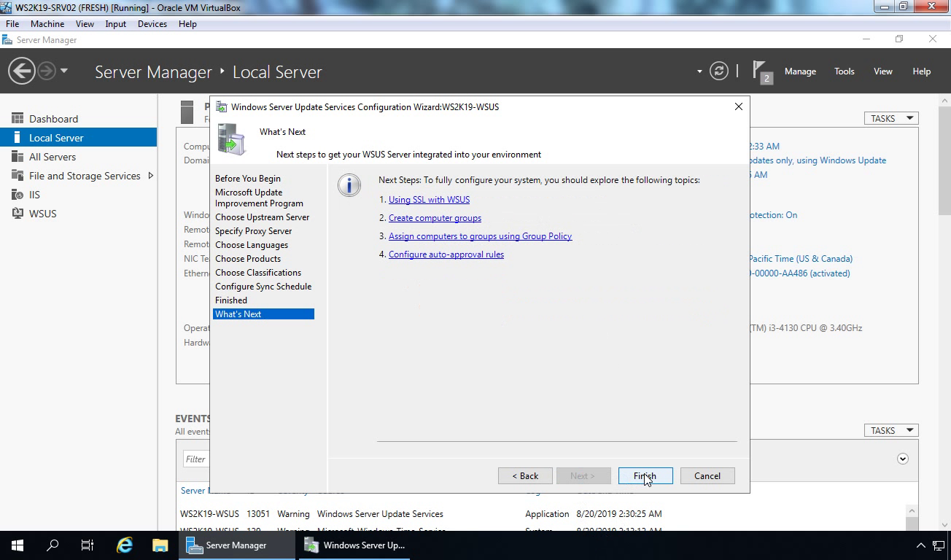Image resolution: width=951 pixels, height=560 pixels.
Task: Expand File and Storage Services arrow
Action: click(150, 176)
